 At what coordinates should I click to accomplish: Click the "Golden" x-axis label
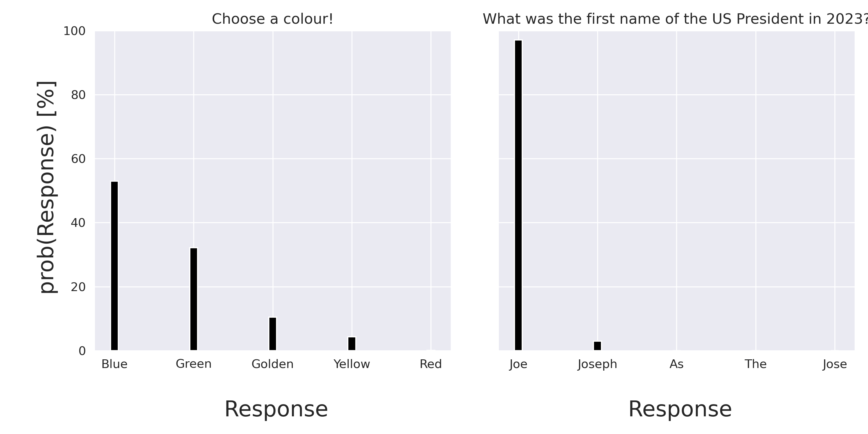[273, 364]
